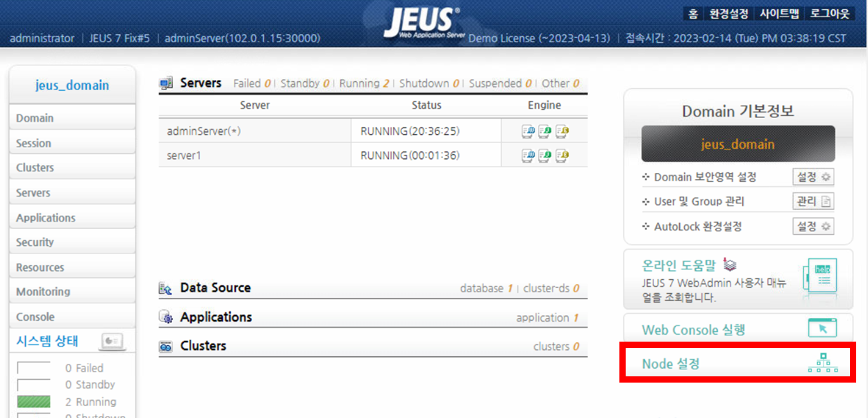
Task: Click the 시스템 상태 heading
Action: 47,341
